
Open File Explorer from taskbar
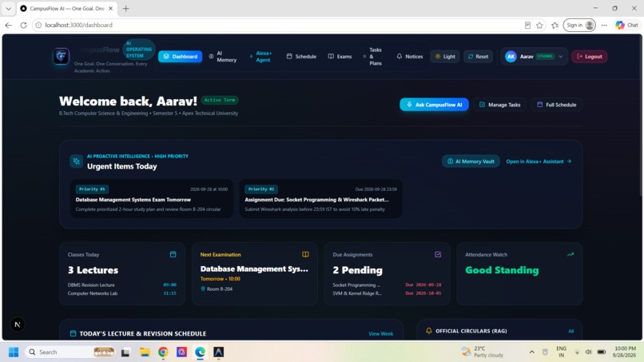coord(145,352)
